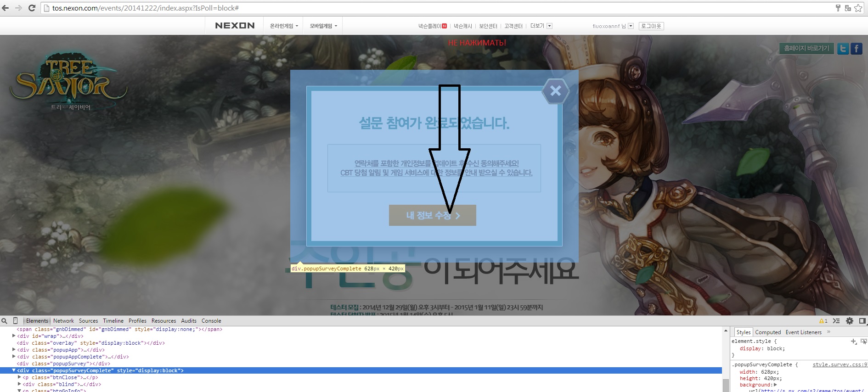Open the Console tab
This screenshot has width=868, height=392.
pyautogui.click(x=211, y=321)
